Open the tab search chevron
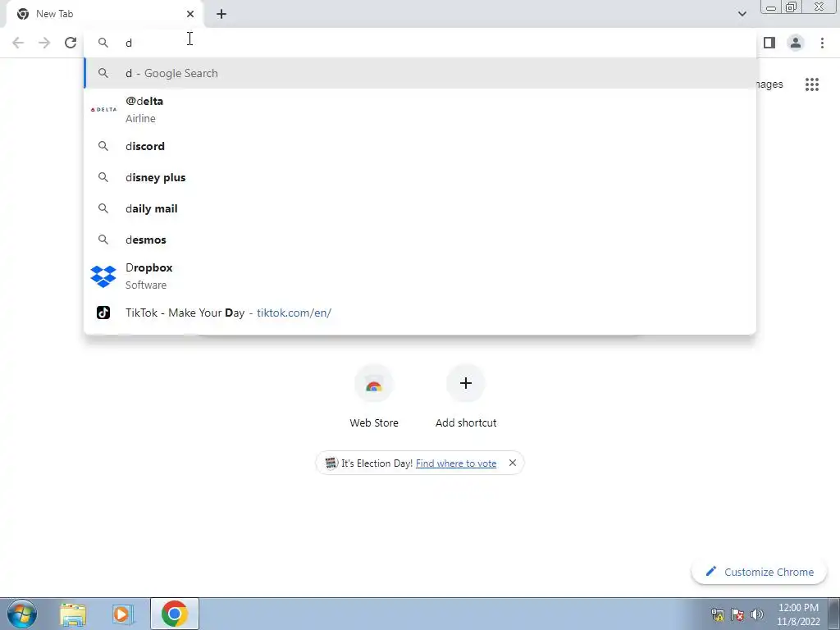This screenshot has width=840, height=630. (x=742, y=14)
